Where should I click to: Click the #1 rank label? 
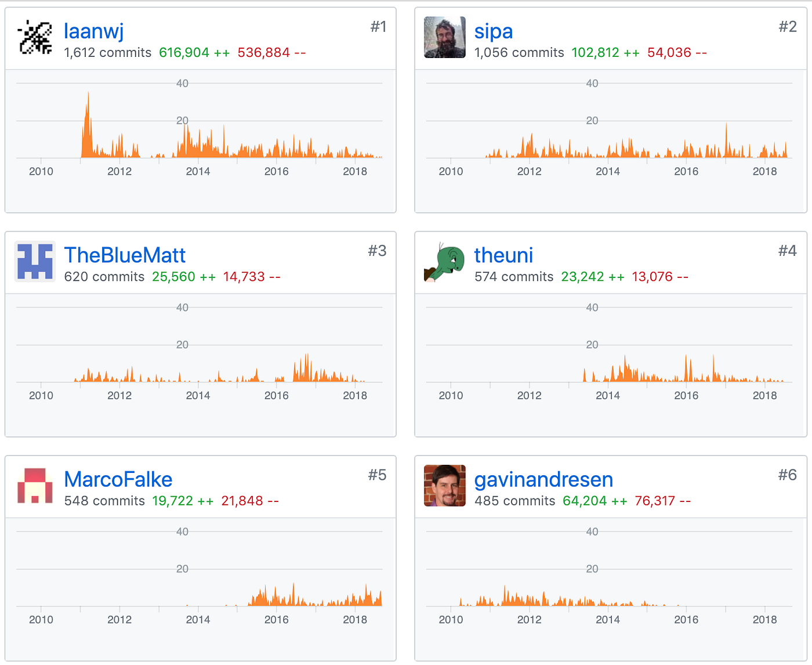point(378,27)
